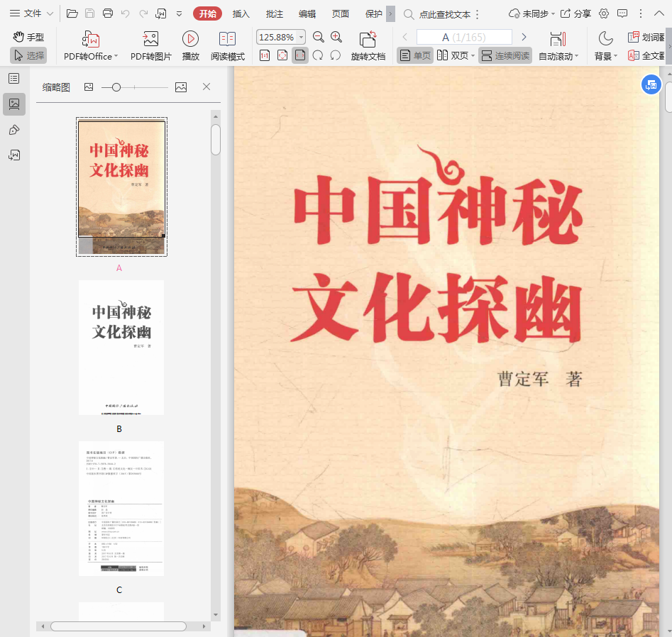
Task: Expand the 背景 background dropdown
Action: (x=615, y=56)
